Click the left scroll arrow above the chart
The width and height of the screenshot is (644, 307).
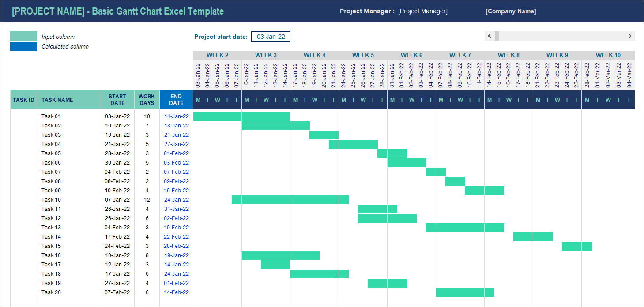[x=490, y=36]
